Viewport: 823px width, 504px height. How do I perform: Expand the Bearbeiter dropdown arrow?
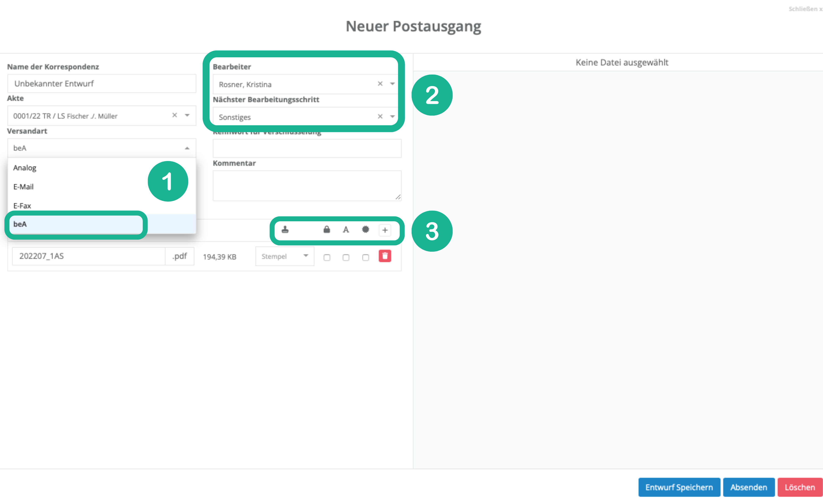click(392, 84)
